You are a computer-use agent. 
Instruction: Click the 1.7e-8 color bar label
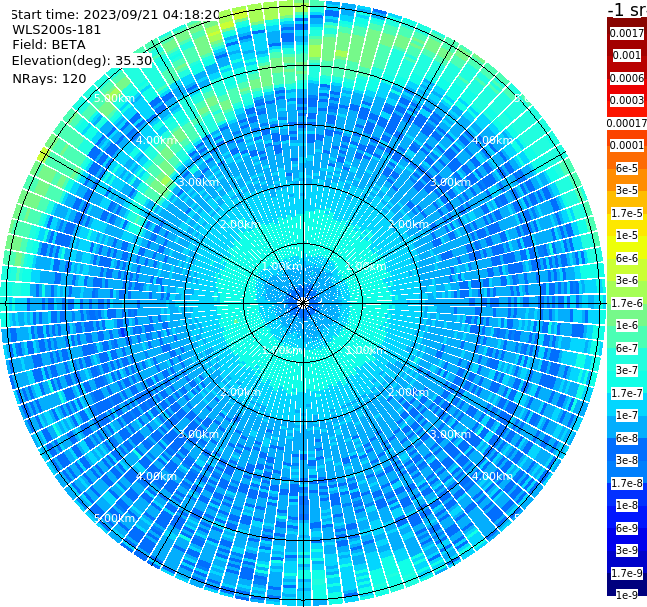627,483
